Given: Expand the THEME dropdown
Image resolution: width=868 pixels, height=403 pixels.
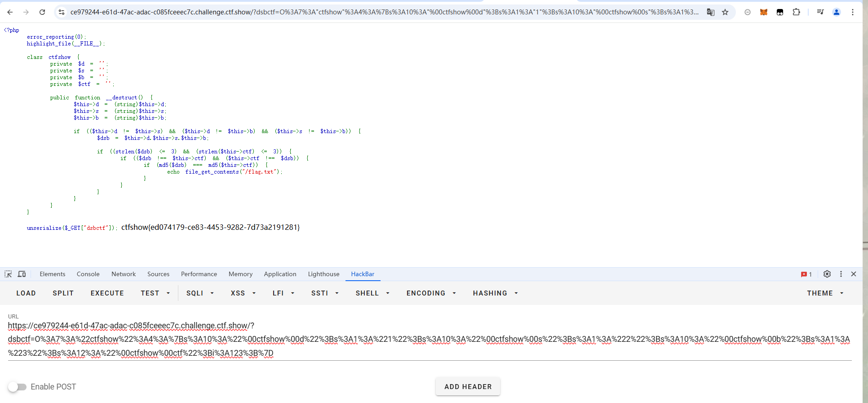Looking at the screenshot, I should coord(825,293).
